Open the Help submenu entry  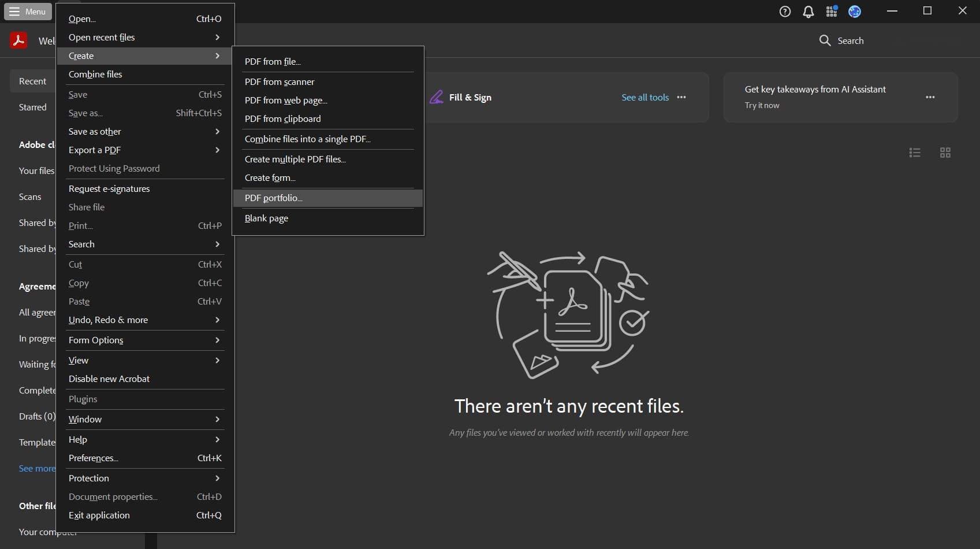(145, 439)
